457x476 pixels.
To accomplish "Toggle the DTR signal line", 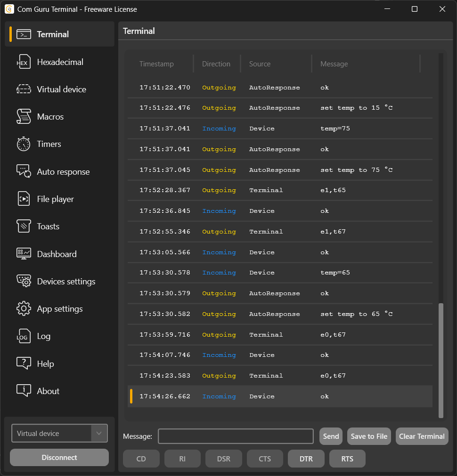I will point(306,459).
